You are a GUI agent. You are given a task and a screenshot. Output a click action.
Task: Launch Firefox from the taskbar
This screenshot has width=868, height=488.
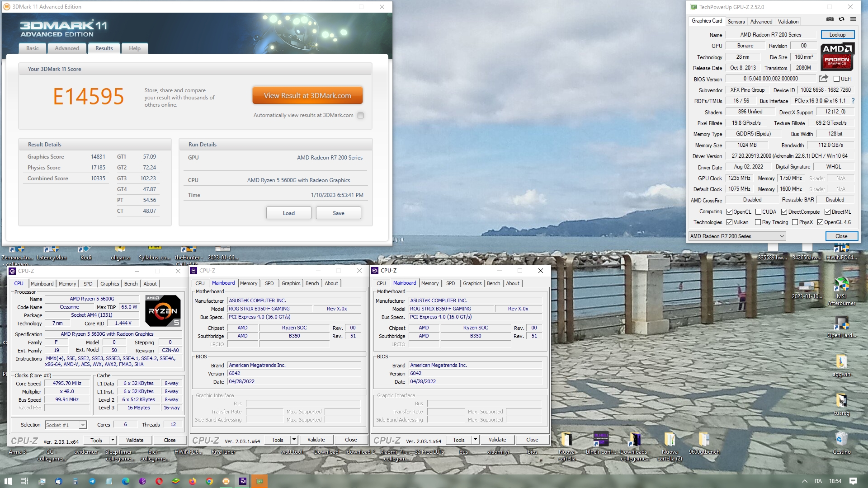pyautogui.click(x=193, y=481)
